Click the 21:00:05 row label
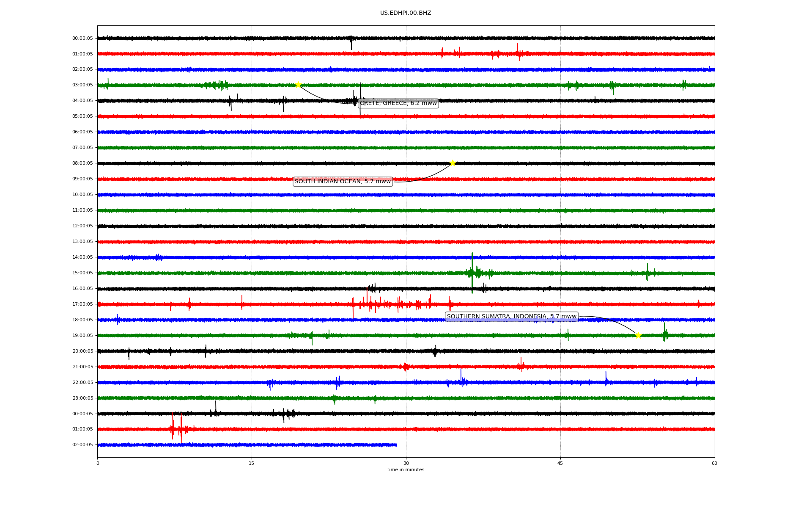Image resolution: width=812 pixels, height=508 pixels. point(82,367)
